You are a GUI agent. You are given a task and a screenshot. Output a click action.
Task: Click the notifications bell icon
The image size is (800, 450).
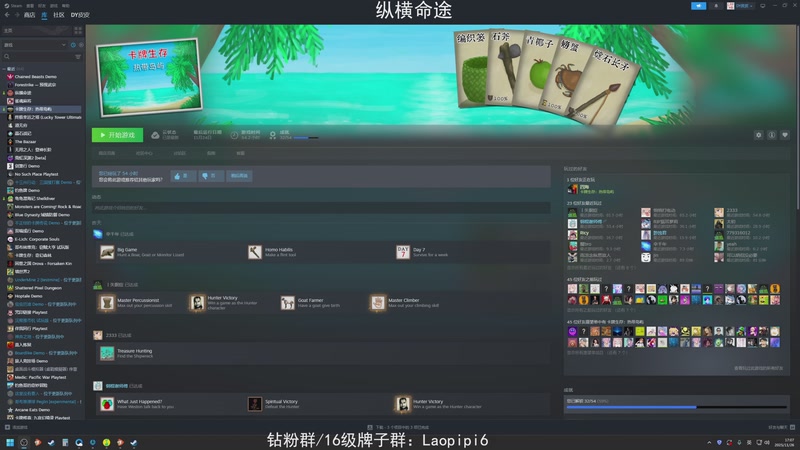[x=716, y=6]
